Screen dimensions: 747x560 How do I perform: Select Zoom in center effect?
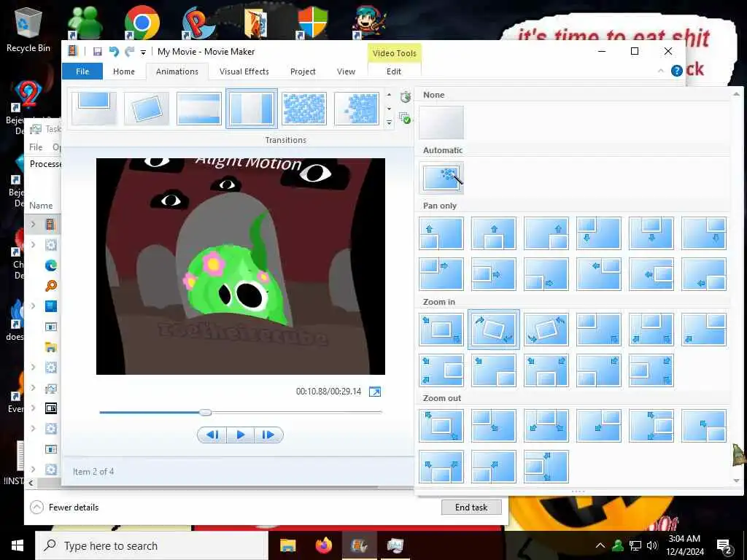pos(441,330)
